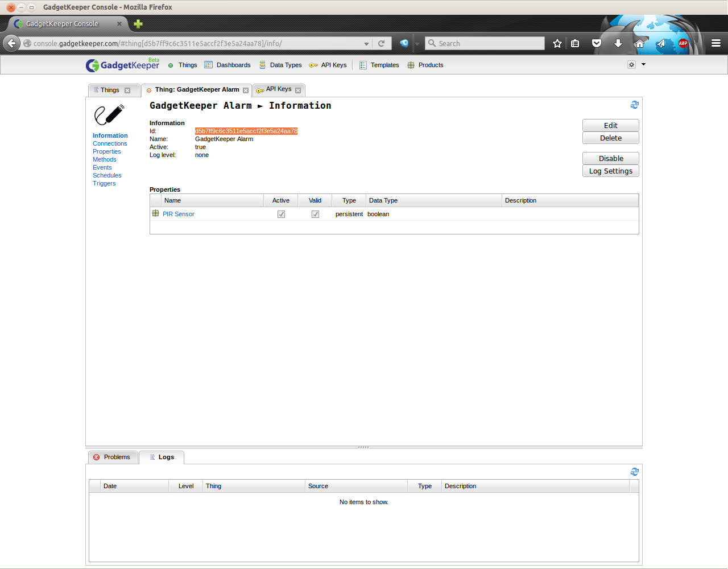
Task: Open the Adblock Plus icon
Action: click(x=683, y=43)
